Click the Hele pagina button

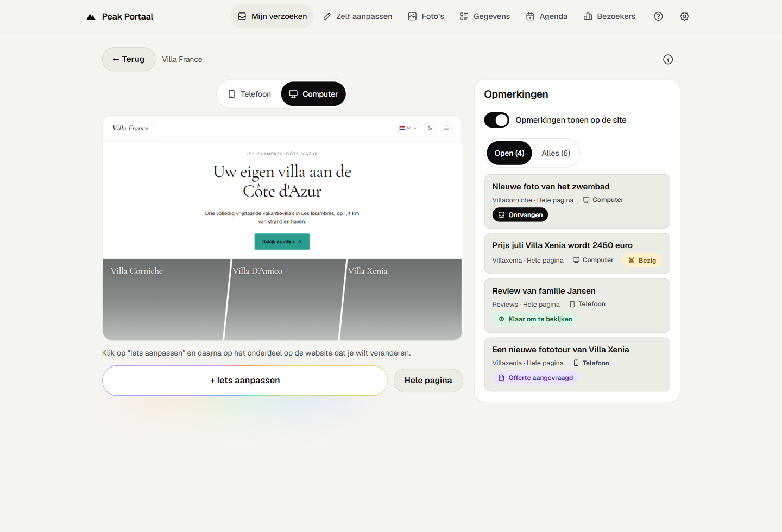click(x=428, y=381)
